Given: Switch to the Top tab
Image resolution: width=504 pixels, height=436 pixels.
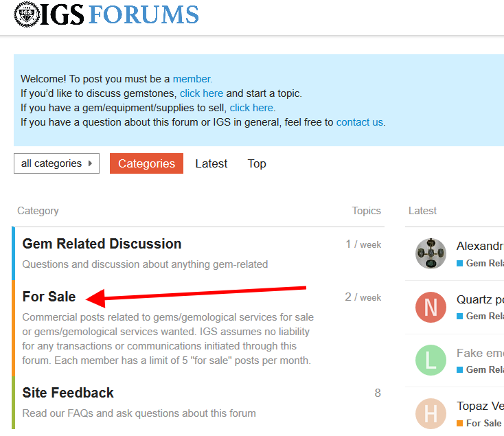Looking at the screenshot, I should point(257,163).
